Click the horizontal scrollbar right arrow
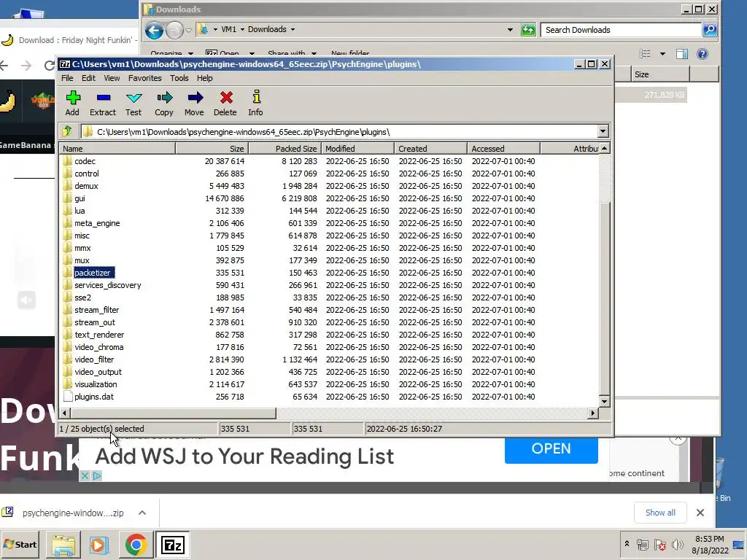The width and height of the screenshot is (747, 560). click(593, 413)
